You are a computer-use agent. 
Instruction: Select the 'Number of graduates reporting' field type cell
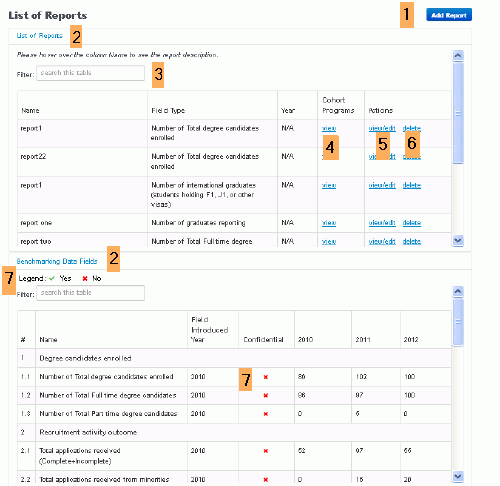(212, 223)
